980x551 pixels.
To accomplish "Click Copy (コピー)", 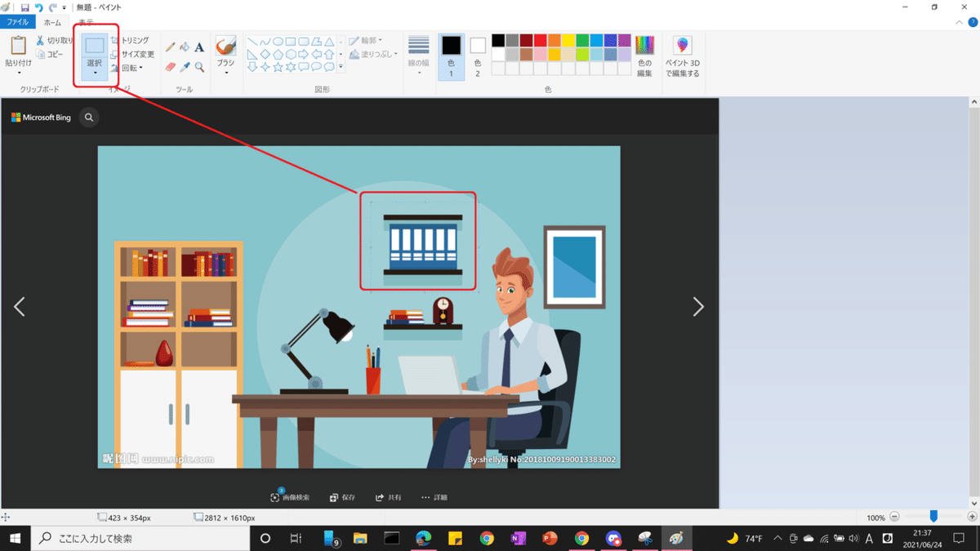I will (x=50, y=54).
